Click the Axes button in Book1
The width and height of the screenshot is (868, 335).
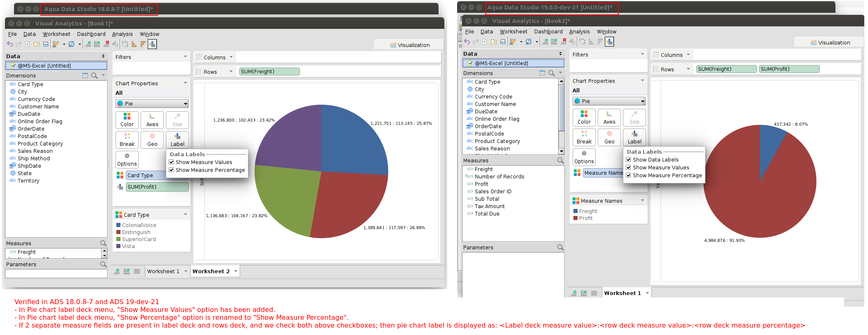(152, 120)
